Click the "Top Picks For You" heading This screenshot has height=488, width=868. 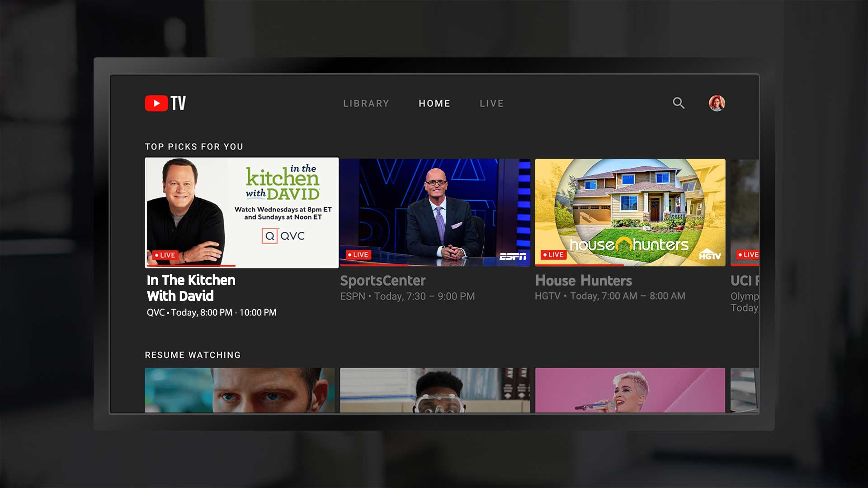coord(194,147)
